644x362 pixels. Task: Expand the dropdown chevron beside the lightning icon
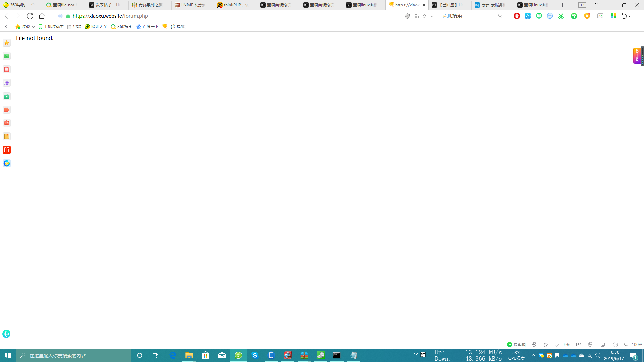coord(432,16)
